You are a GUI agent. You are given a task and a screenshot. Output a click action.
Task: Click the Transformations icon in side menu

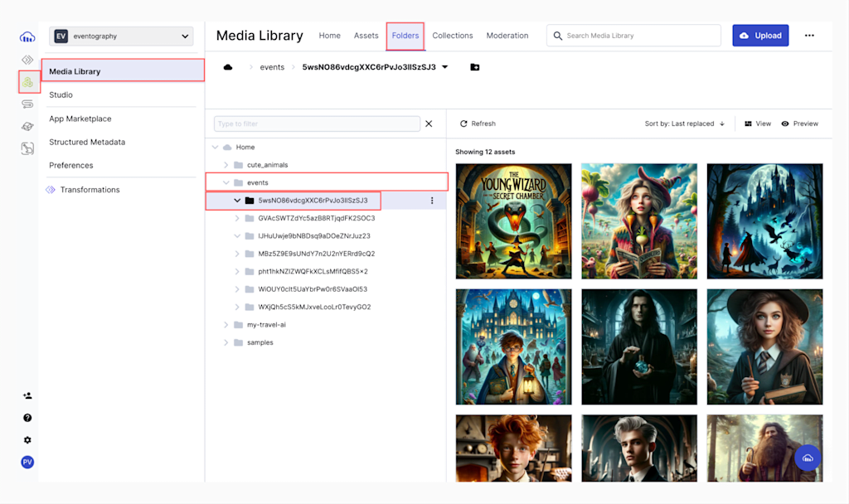click(x=51, y=190)
